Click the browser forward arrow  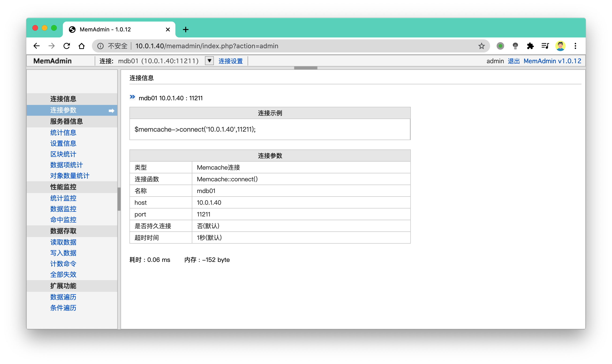[52, 46]
